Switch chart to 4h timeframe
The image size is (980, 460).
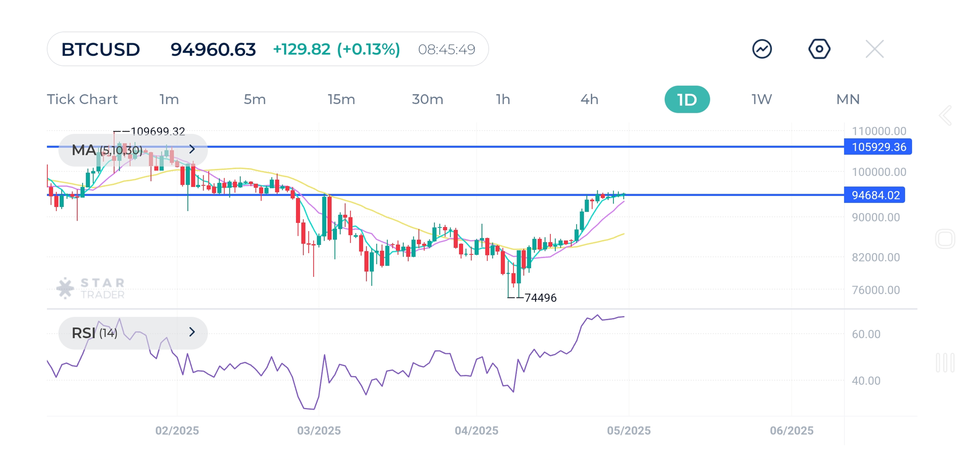coord(589,99)
